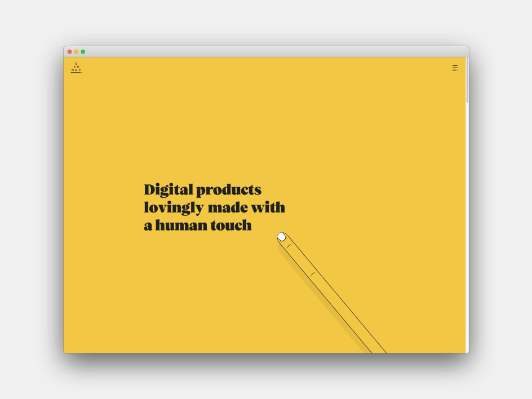Viewport: 532px width, 399px height.
Task: Click the letter "a" starting the last headline line
Action: [148, 226]
